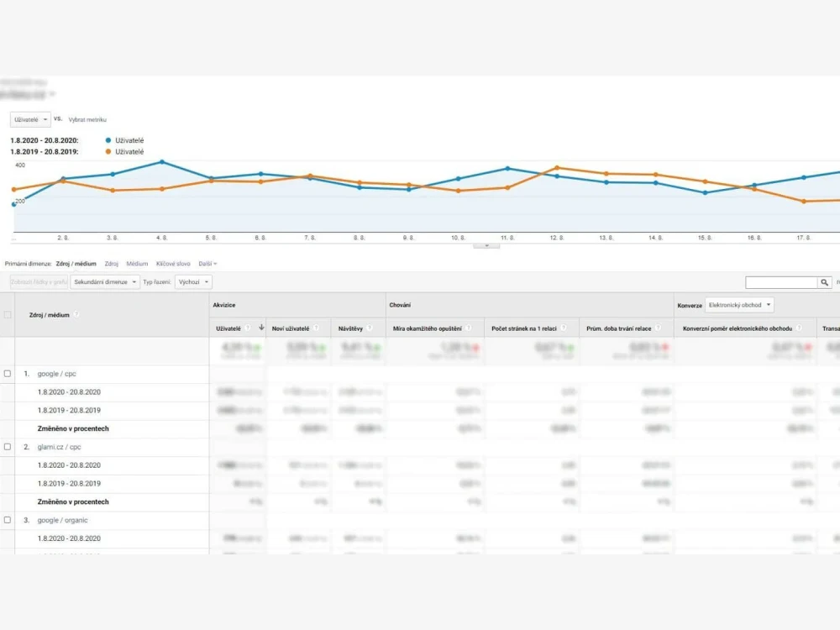The image size is (840, 630).
Task: Open the google / cpc source link
Action: click(57, 374)
